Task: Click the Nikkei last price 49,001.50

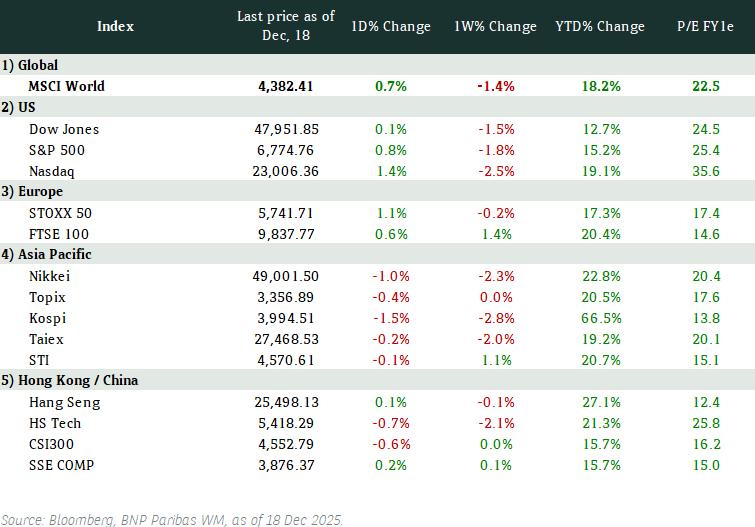Action: (286, 276)
